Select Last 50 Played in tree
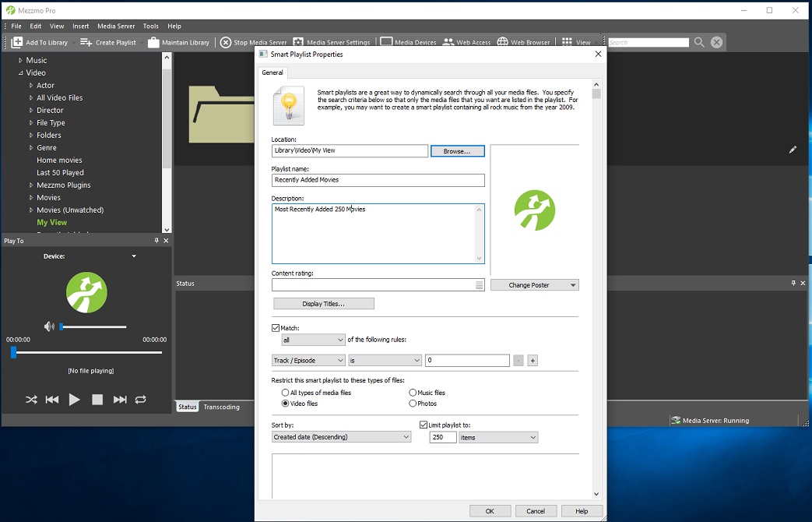The height and width of the screenshot is (522, 812). point(60,173)
